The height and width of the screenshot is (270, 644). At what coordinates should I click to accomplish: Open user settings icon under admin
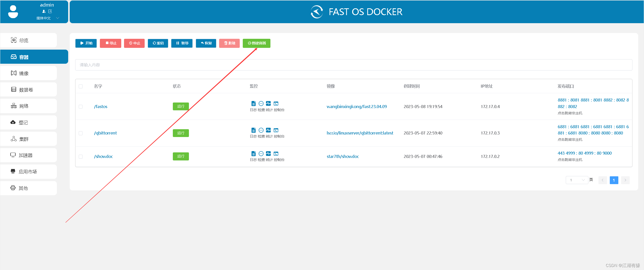pyautogui.click(x=44, y=11)
